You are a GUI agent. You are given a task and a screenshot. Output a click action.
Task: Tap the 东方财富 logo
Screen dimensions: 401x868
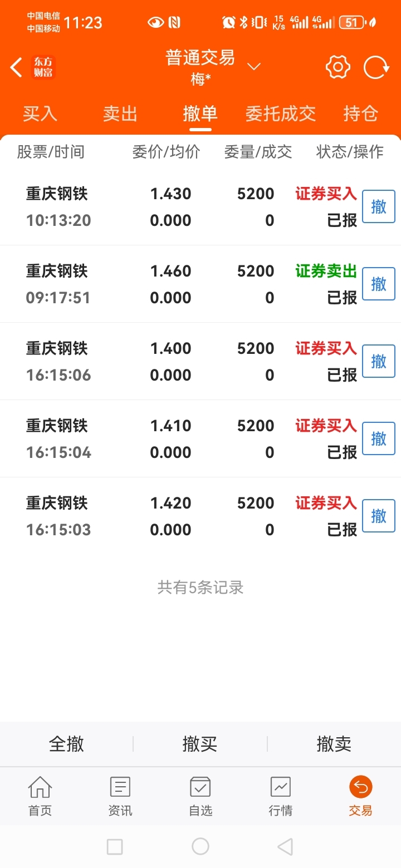(x=43, y=68)
